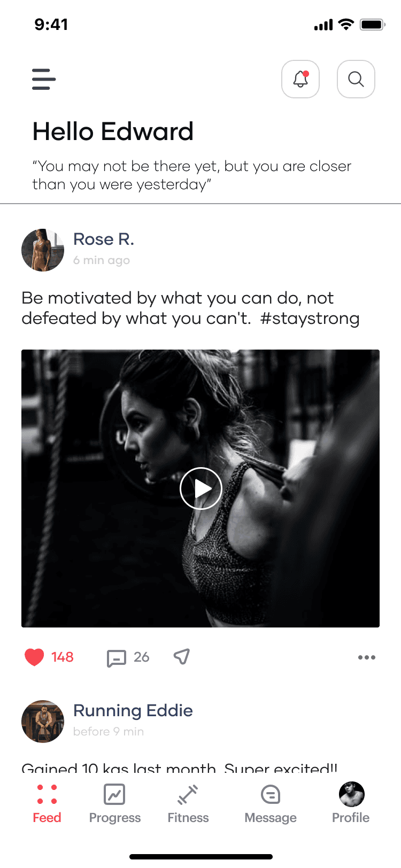Open Rose R.'s profile picture
Viewport: 401px width, 868px height.
click(43, 250)
